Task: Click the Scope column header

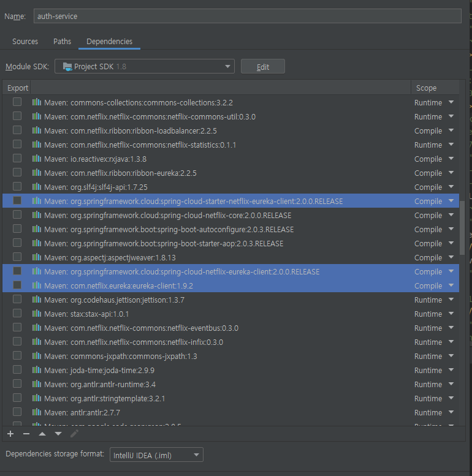Action: pos(426,88)
